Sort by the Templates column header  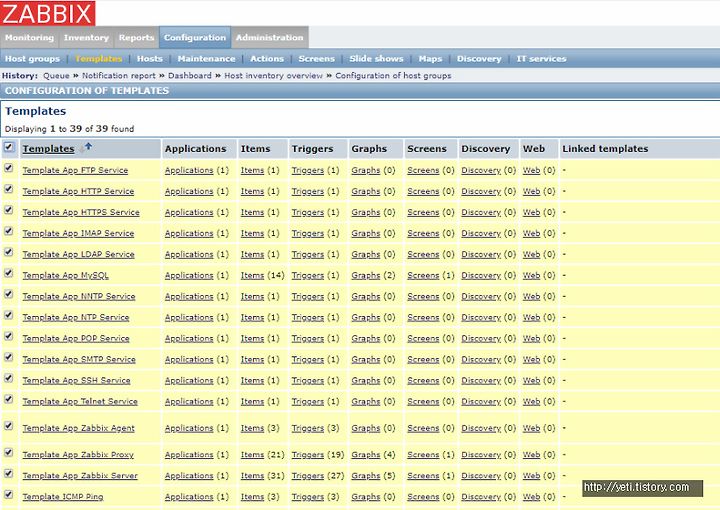coord(48,149)
